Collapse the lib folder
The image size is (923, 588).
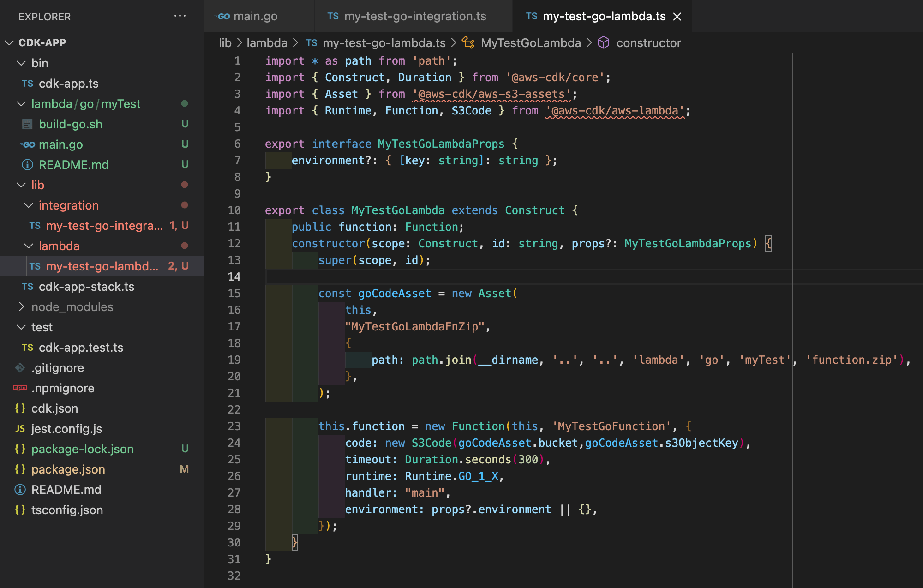click(21, 185)
